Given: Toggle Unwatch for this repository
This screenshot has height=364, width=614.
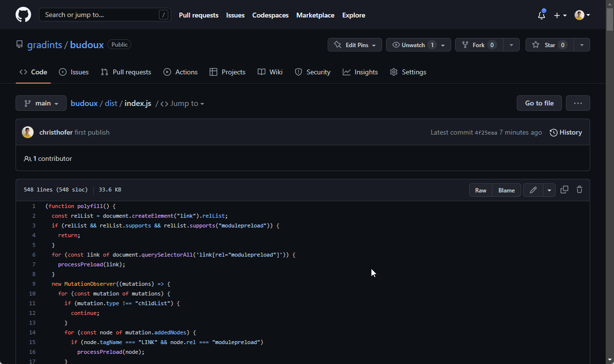Looking at the screenshot, I should click(x=413, y=45).
